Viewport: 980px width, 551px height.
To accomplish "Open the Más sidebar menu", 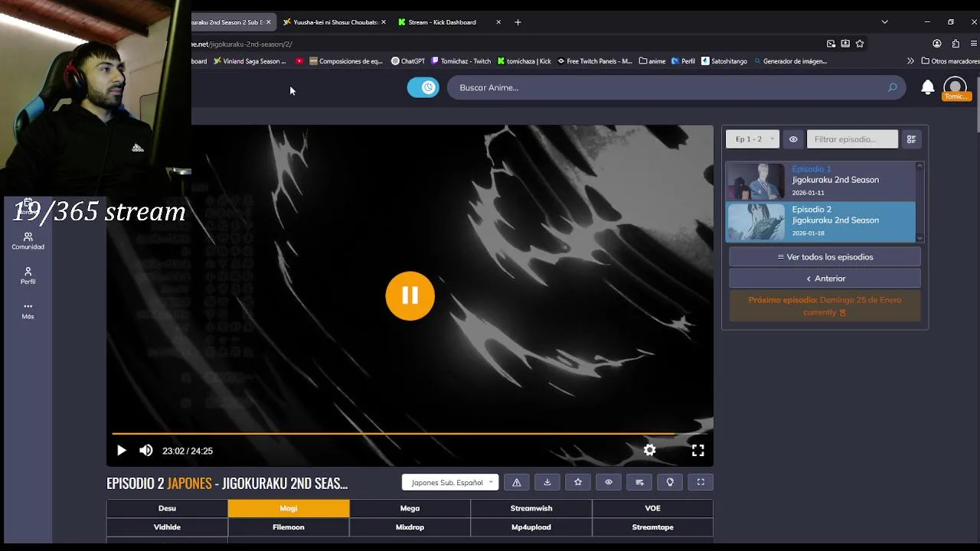I will click(28, 310).
